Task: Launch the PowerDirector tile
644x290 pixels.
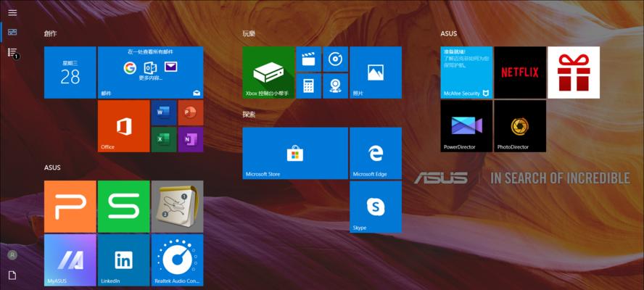Action: pos(466,126)
